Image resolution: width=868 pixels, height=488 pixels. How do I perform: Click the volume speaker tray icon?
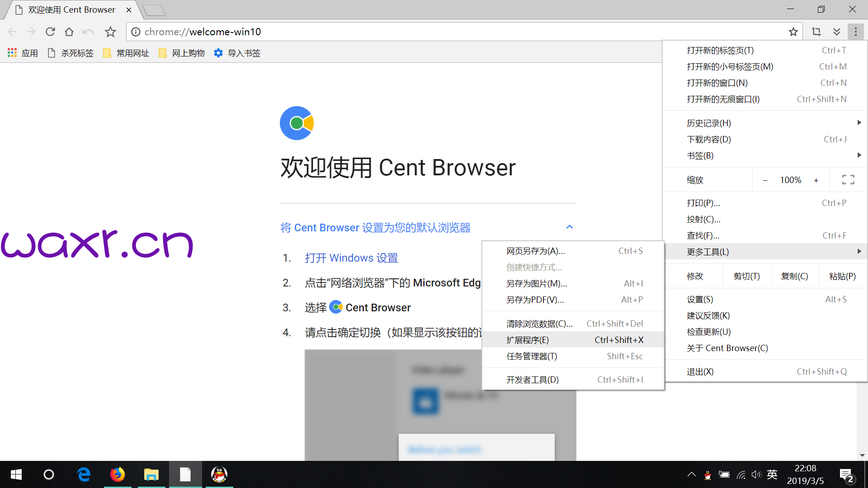(x=756, y=474)
